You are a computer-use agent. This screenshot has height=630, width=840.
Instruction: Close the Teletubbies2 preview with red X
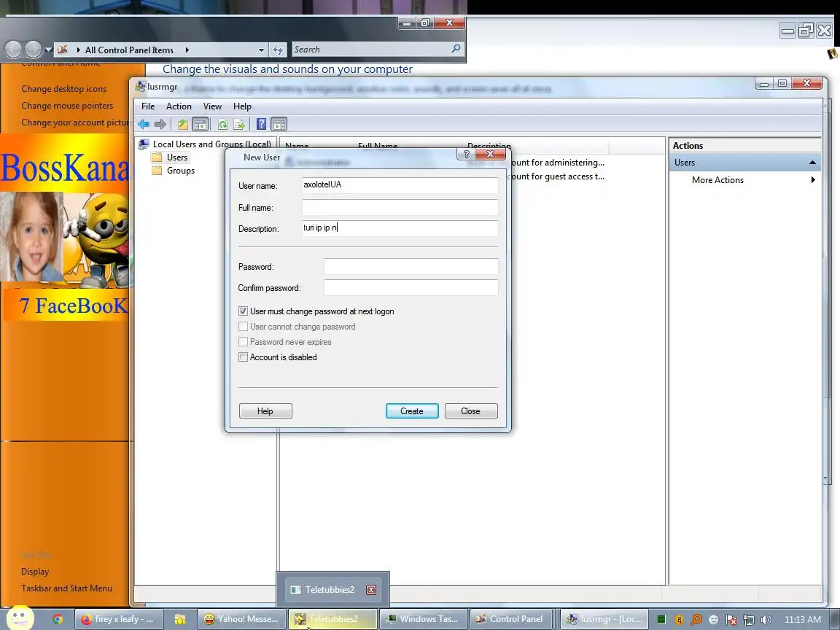370,590
